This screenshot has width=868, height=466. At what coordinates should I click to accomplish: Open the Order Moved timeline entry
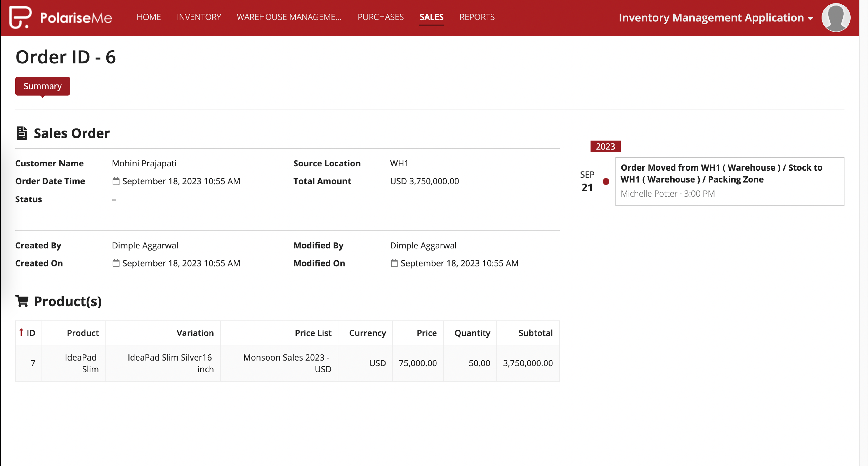click(729, 181)
